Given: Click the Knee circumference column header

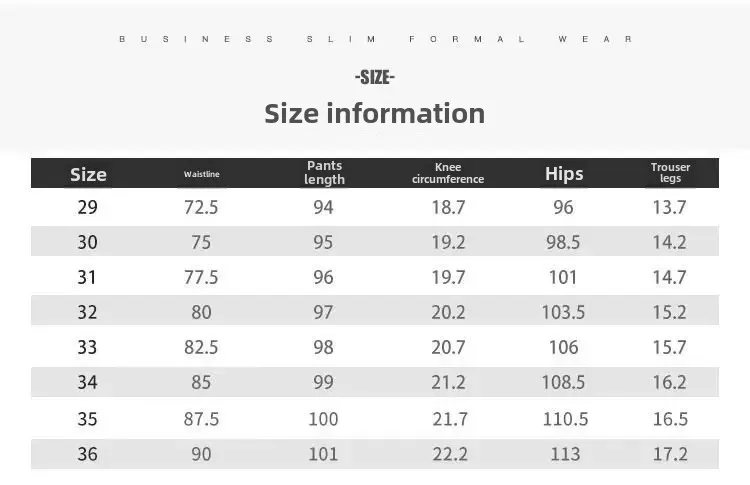Looking at the screenshot, I should coord(448,173).
